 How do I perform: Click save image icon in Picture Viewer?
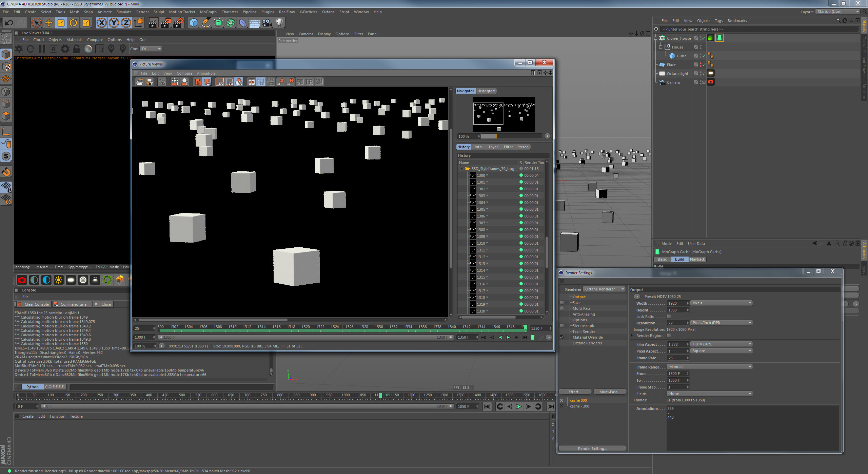click(150, 82)
